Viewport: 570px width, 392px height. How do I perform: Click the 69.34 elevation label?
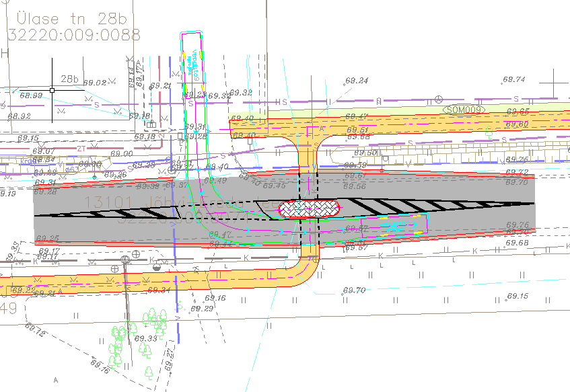click(159, 290)
